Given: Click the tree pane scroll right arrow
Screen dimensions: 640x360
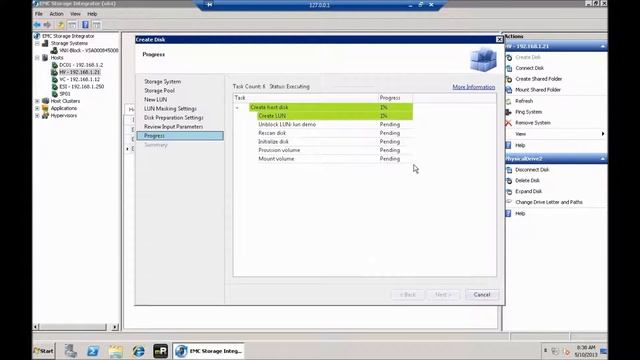Looking at the screenshot, I should tap(115, 327).
